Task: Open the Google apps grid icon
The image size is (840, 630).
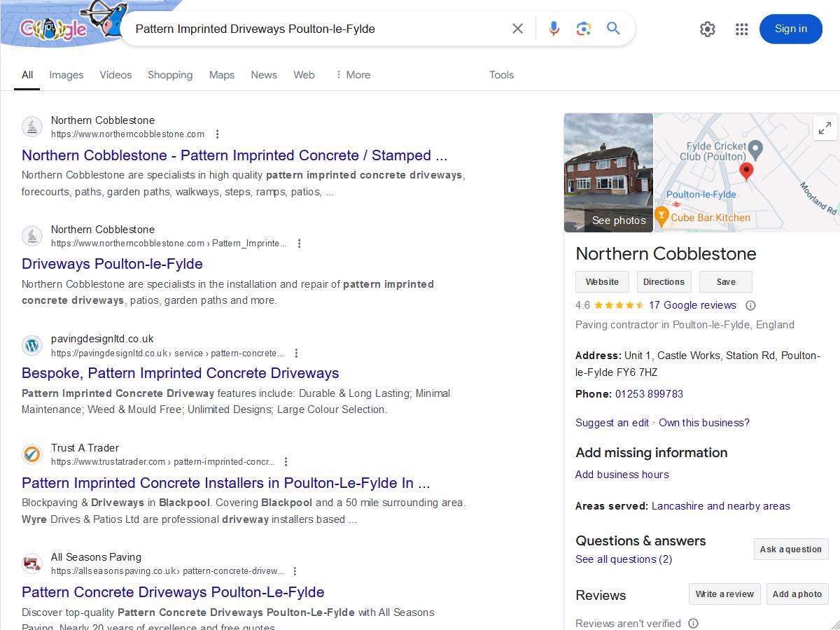Action: (742, 29)
